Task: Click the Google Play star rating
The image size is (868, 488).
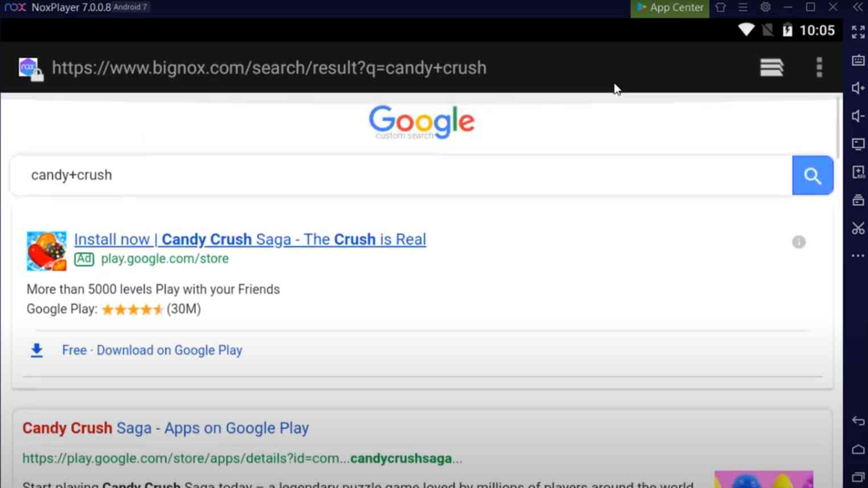Action: pyautogui.click(x=133, y=309)
